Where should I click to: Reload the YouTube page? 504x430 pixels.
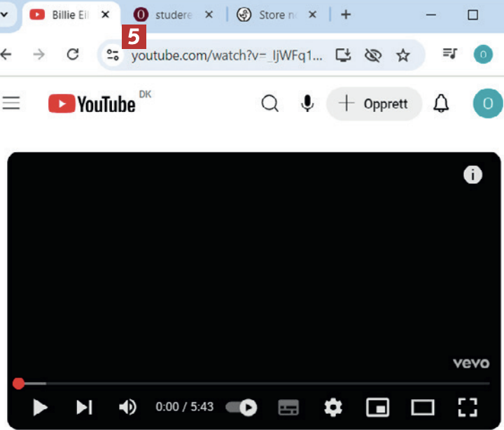[73, 55]
